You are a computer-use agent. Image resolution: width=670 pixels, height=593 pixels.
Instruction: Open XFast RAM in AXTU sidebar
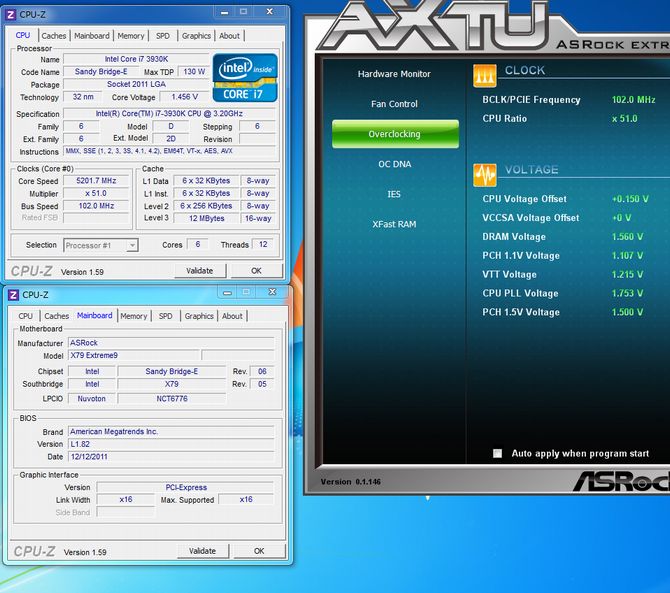pyautogui.click(x=394, y=224)
